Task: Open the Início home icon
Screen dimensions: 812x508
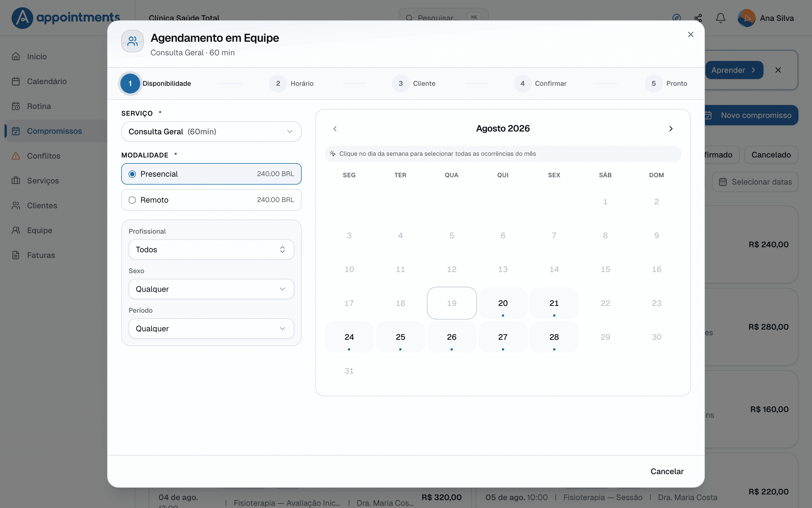Action: click(16, 56)
